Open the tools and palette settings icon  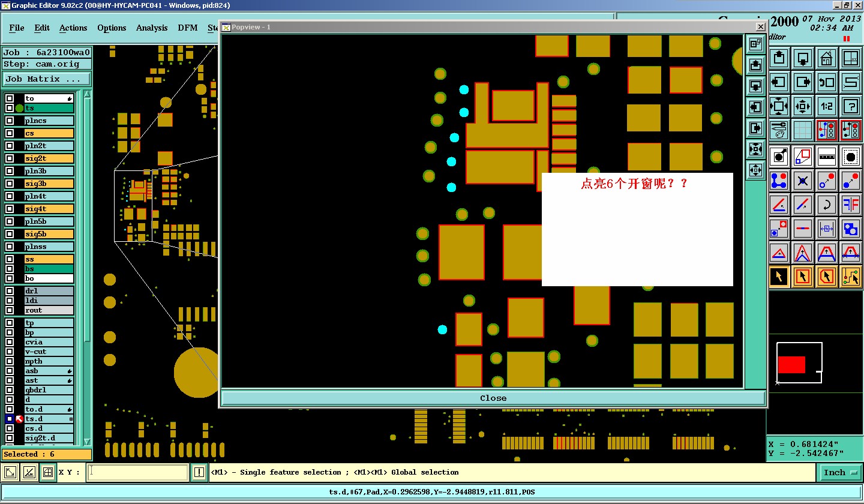click(779, 130)
